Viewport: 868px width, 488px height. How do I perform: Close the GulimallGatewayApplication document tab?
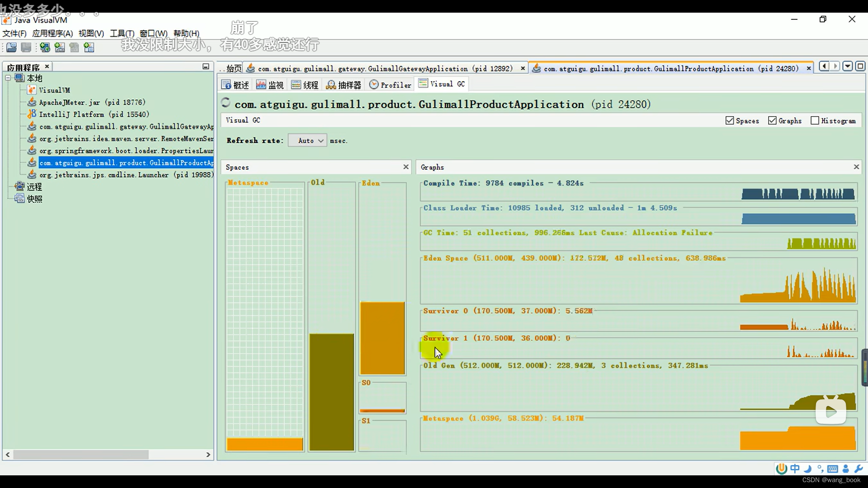(x=523, y=69)
